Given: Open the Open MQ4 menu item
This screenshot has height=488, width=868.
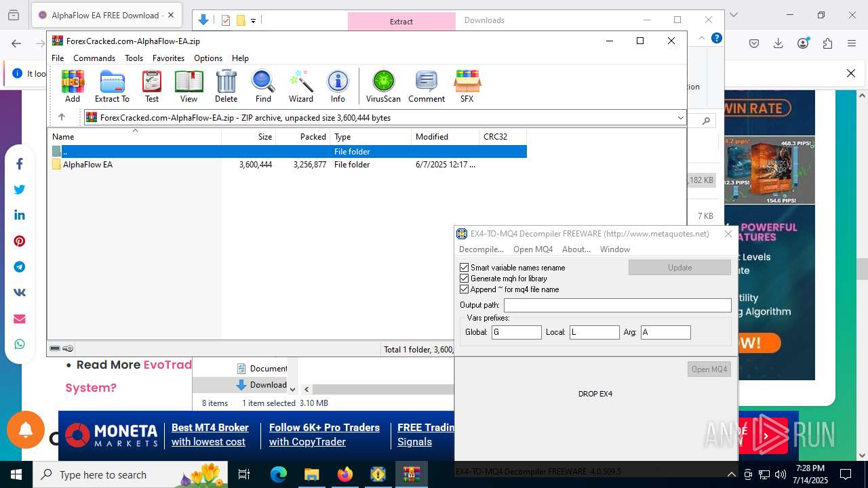Looking at the screenshot, I should pyautogui.click(x=533, y=249).
